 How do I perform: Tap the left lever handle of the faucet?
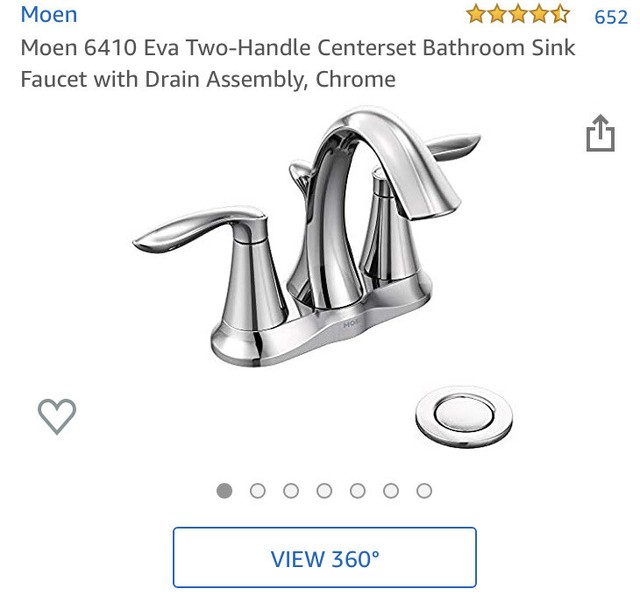[x=200, y=229]
